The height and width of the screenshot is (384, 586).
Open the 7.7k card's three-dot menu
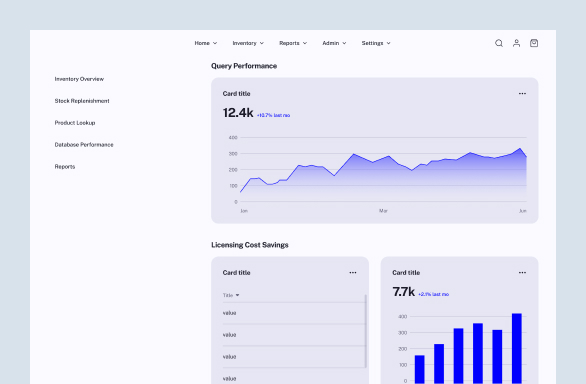pyautogui.click(x=522, y=273)
